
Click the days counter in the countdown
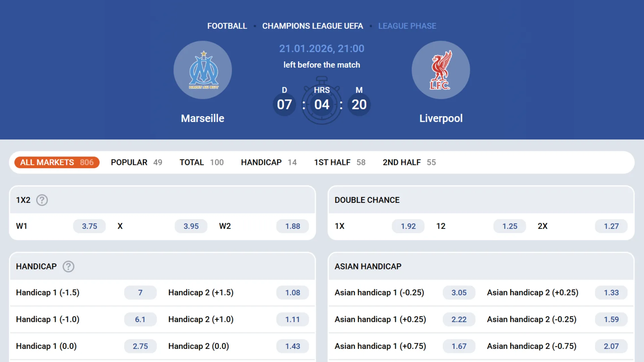[x=284, y=104]
